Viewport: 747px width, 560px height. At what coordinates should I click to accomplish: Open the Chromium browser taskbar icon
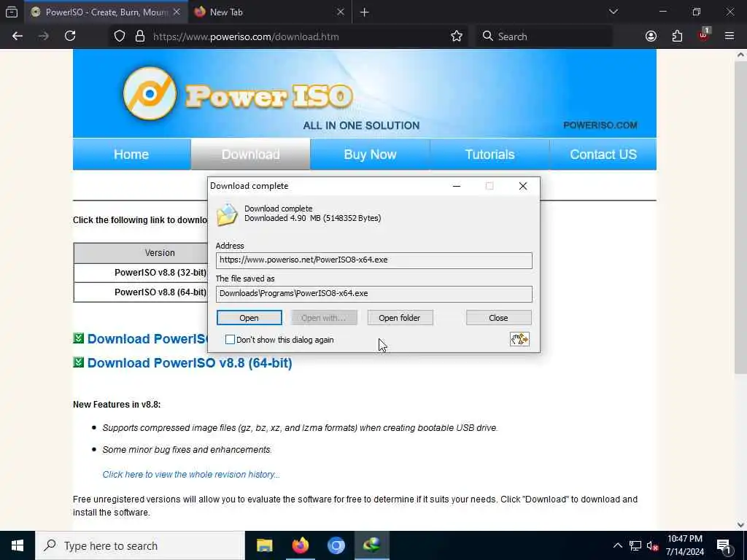pos(336,545)
